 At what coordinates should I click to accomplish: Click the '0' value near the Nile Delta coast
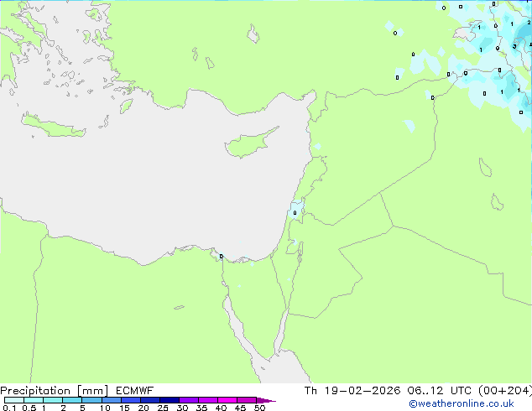pyautogui.click(x=222, y=257)
